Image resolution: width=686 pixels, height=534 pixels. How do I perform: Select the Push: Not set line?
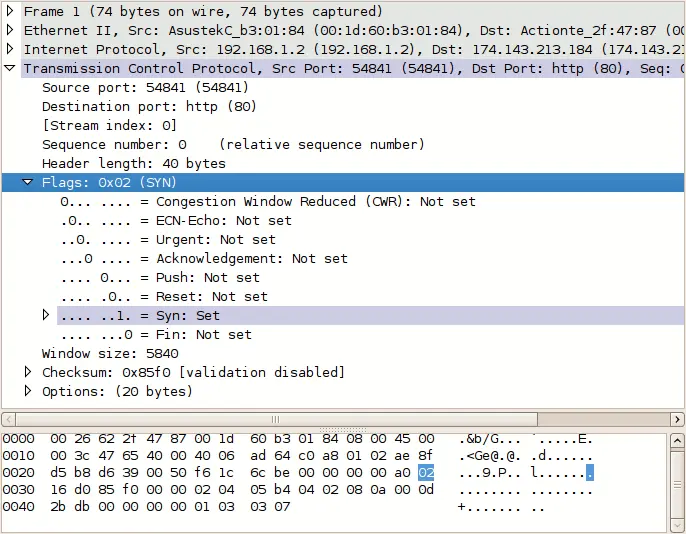pyautogui.click(x=160, y=278)
